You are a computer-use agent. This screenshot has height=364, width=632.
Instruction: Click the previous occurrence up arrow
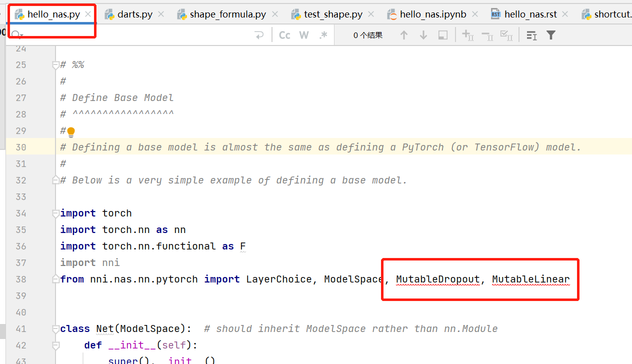404,34
